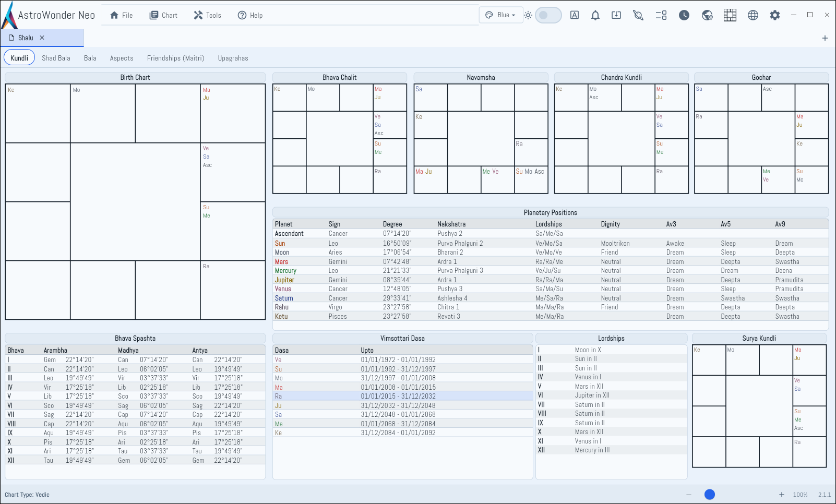Viewport: 836px width, 504px height.
Task: Open the File menu
Action: 121,15
